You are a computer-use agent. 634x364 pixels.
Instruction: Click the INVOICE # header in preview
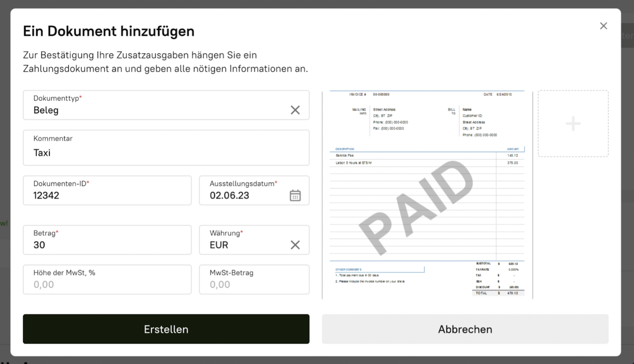coord(358,95)
